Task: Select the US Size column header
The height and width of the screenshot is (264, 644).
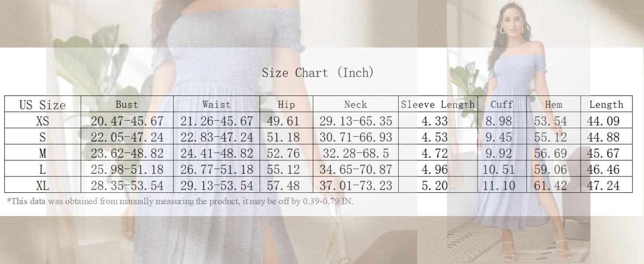Action: (x=42, y=105)
